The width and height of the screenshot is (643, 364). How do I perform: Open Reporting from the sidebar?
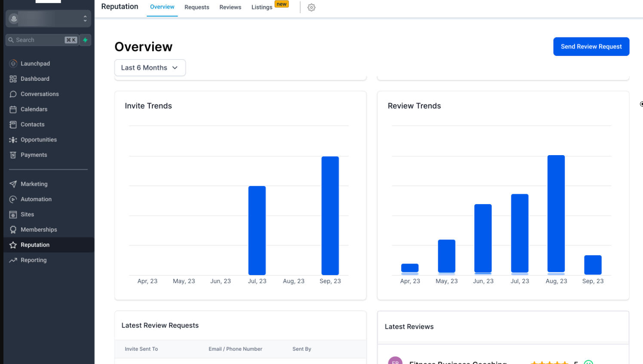34,260
